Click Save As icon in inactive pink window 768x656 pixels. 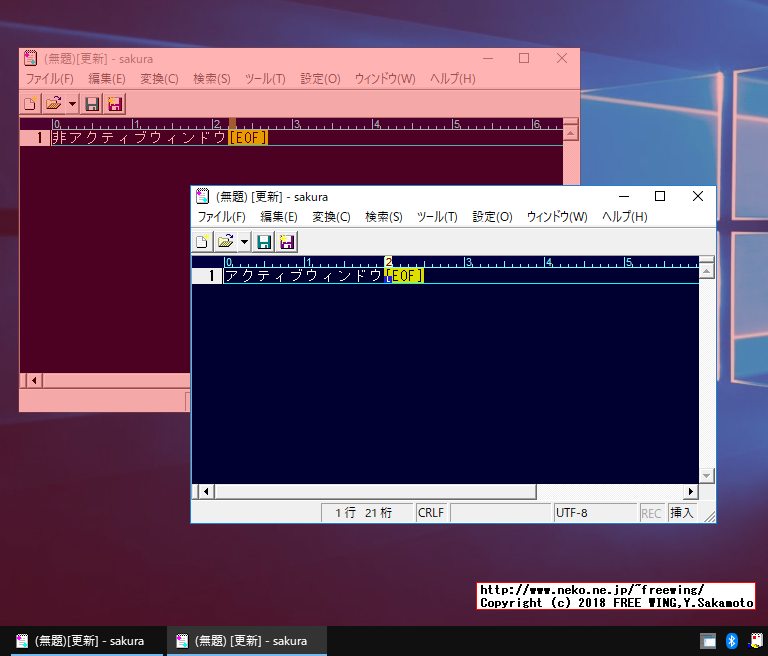(x=115, y=103)
